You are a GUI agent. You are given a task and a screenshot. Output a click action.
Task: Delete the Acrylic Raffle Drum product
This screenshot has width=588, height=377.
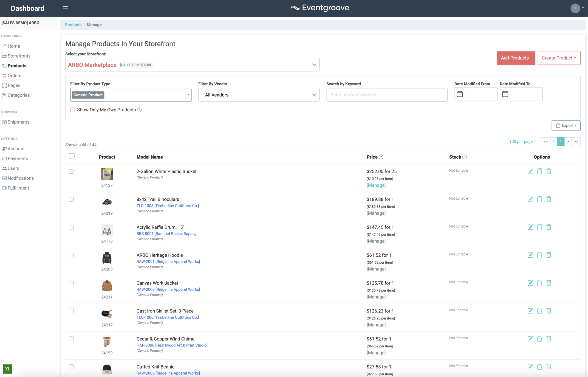tap(549, 227)
